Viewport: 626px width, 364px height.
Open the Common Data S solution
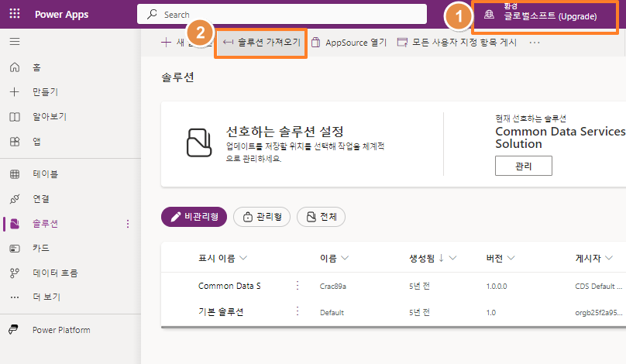tap(229, 286)
